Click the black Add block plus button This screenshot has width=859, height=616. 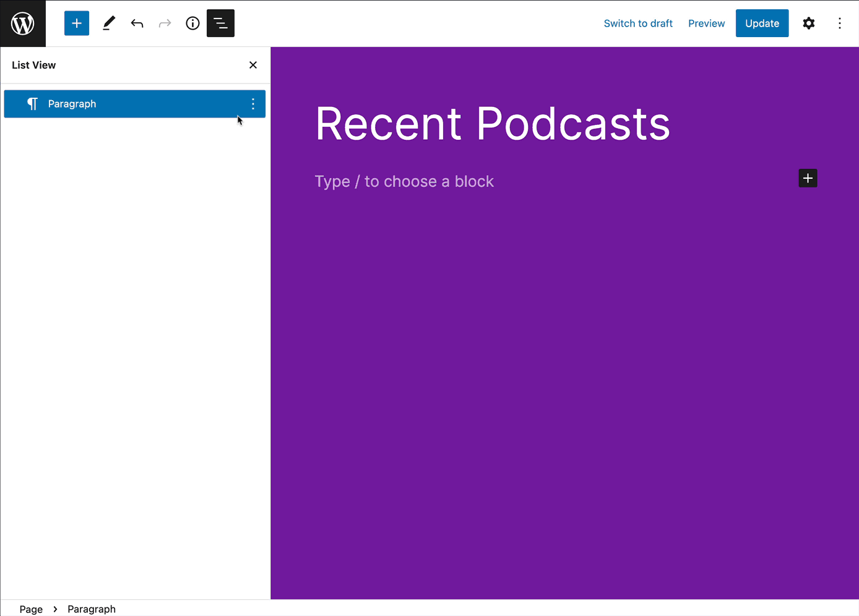(x=808, y=178)
